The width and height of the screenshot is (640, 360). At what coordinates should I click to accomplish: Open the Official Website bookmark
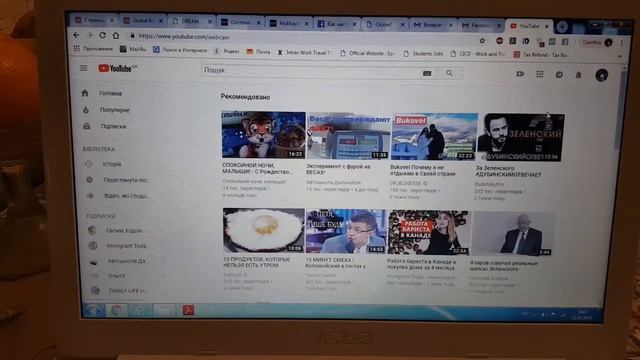(367, 53)
